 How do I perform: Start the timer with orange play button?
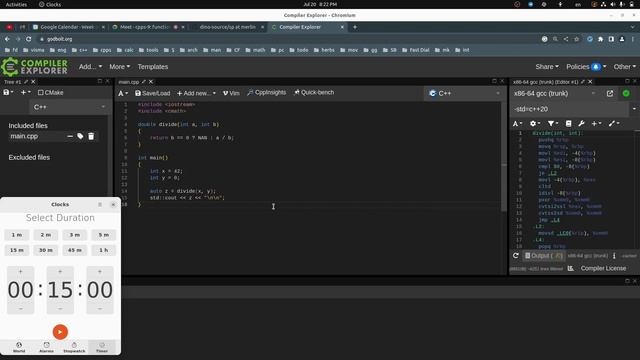tap(60, 332)
